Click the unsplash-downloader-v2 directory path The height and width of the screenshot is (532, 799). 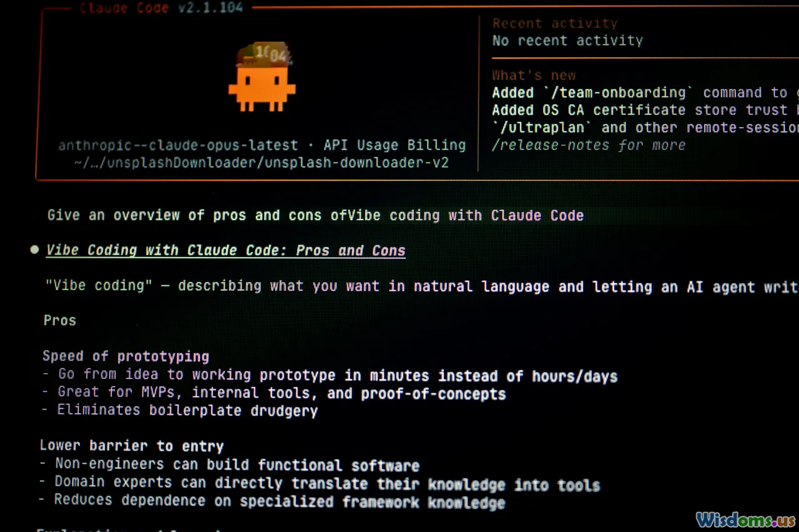tap(262, 163)
